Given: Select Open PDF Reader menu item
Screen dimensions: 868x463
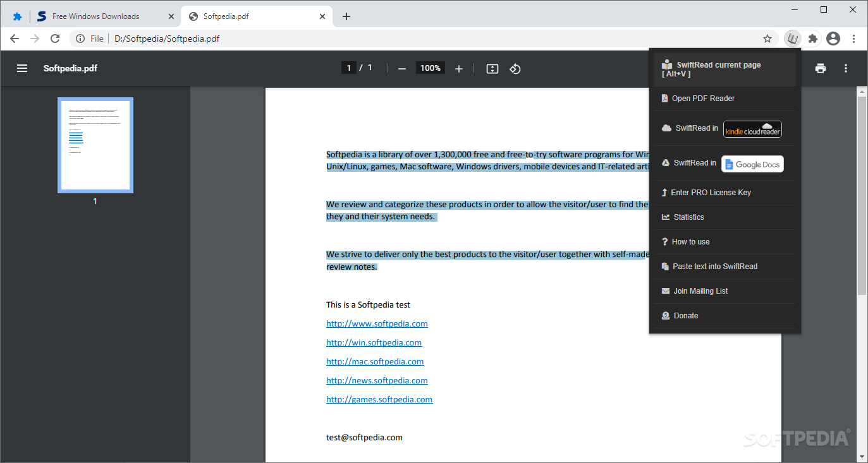Looking at the screenshot, I should click(725, 99).
